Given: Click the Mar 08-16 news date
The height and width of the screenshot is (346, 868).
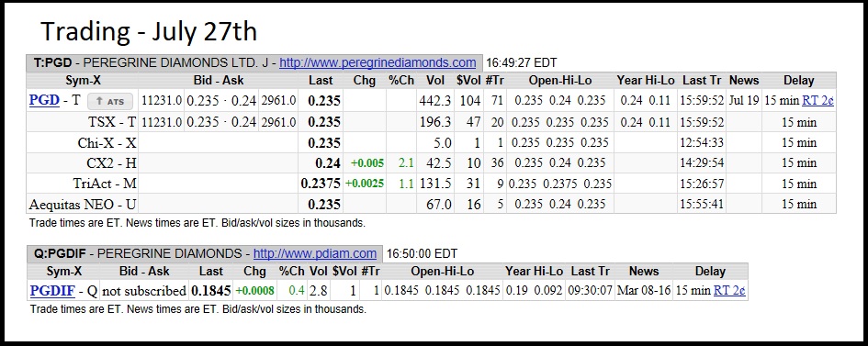Looking at the screenshot, I should click(x=643, y=290).
